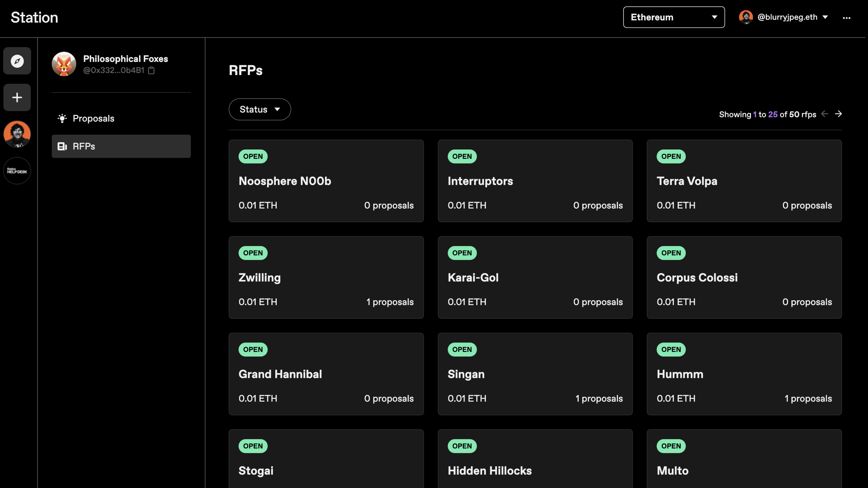Click the Philosophical Foxes fox avatar
The height and width of the screenshot is (488, 868).
[64, 64]
